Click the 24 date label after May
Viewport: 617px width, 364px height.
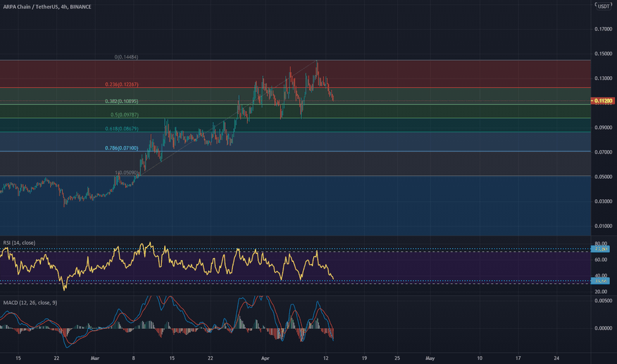[x=556, y=358]
